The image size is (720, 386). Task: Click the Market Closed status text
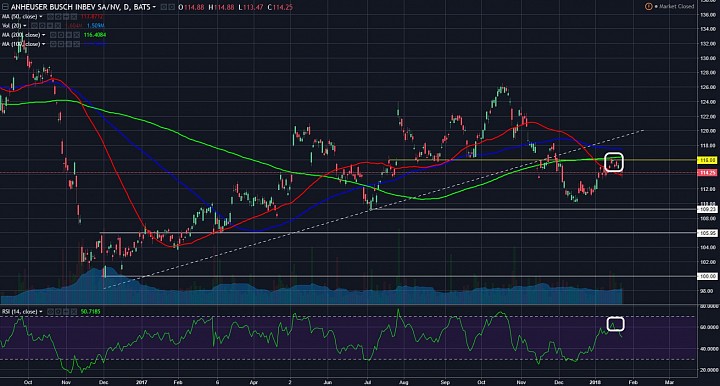[677, 6]
